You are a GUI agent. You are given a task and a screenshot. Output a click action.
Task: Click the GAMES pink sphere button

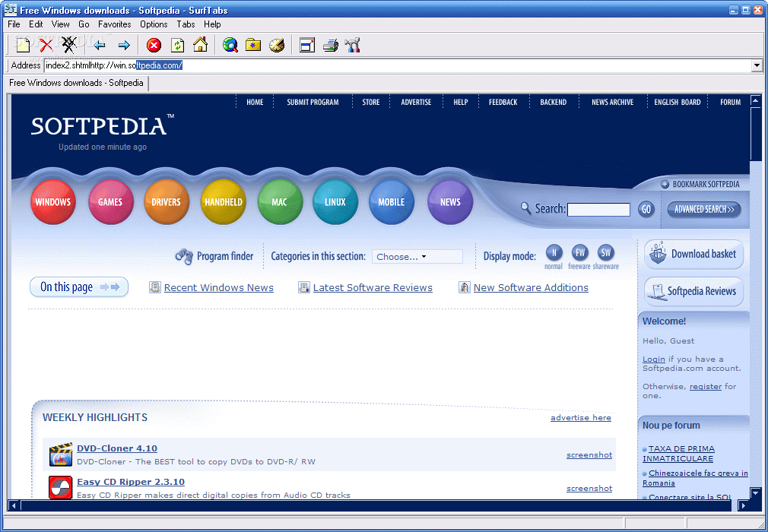[110, 202]
